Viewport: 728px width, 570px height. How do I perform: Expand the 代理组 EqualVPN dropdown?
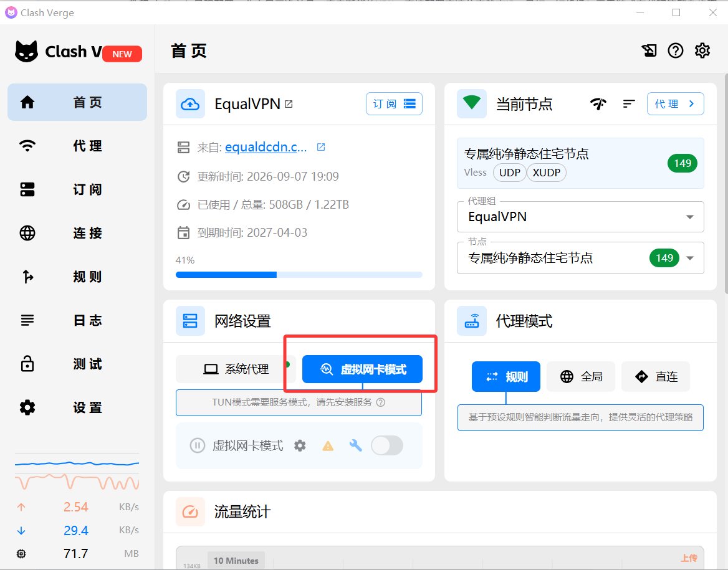[580, 217]
